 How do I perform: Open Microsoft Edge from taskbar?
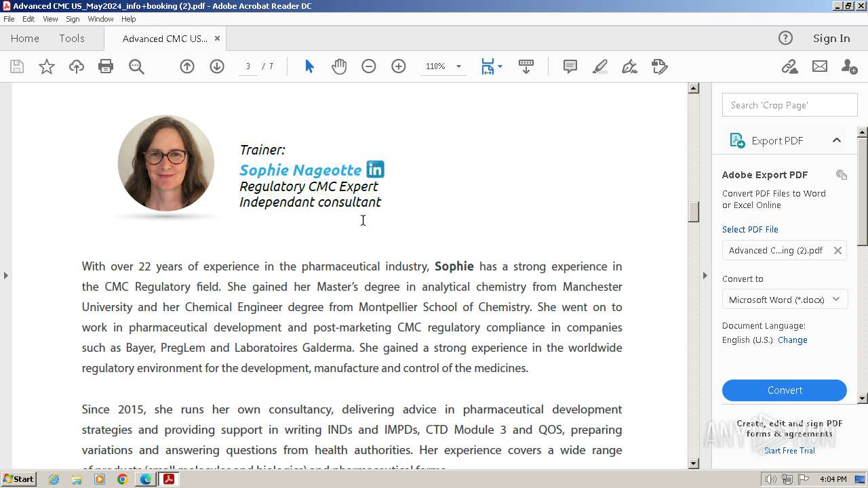click(x=146, y=479)
